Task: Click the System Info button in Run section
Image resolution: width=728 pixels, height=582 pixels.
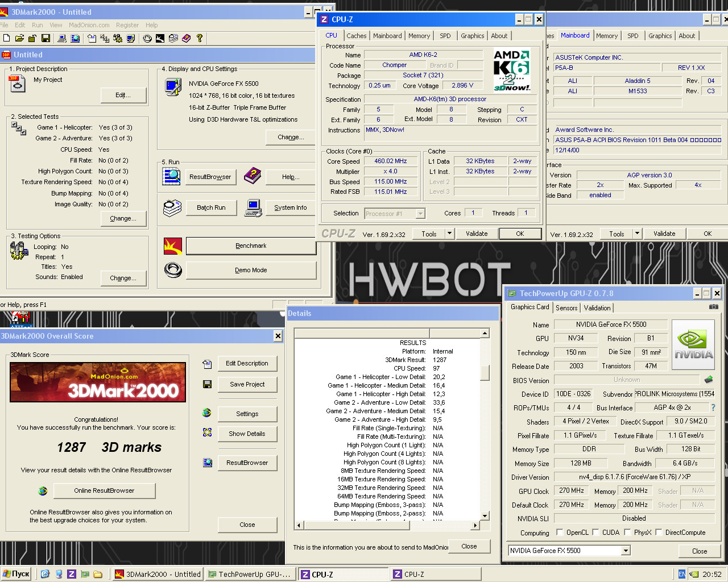Action: tap(290, 207)
